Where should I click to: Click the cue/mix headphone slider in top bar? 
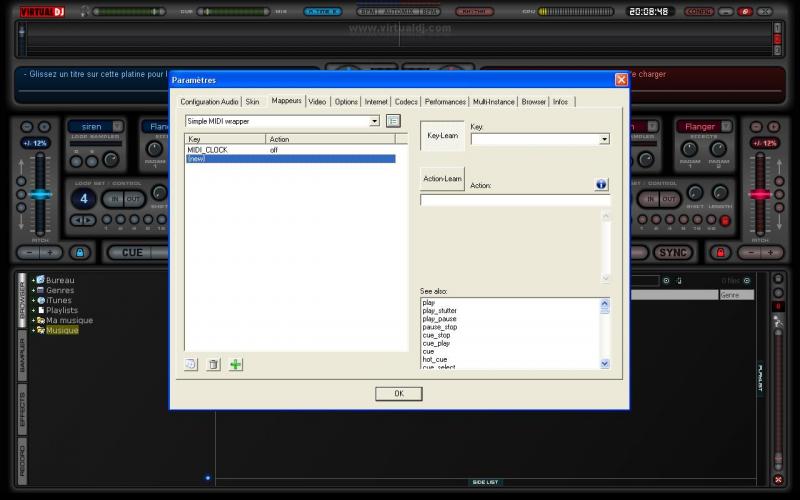coord(233,11)
